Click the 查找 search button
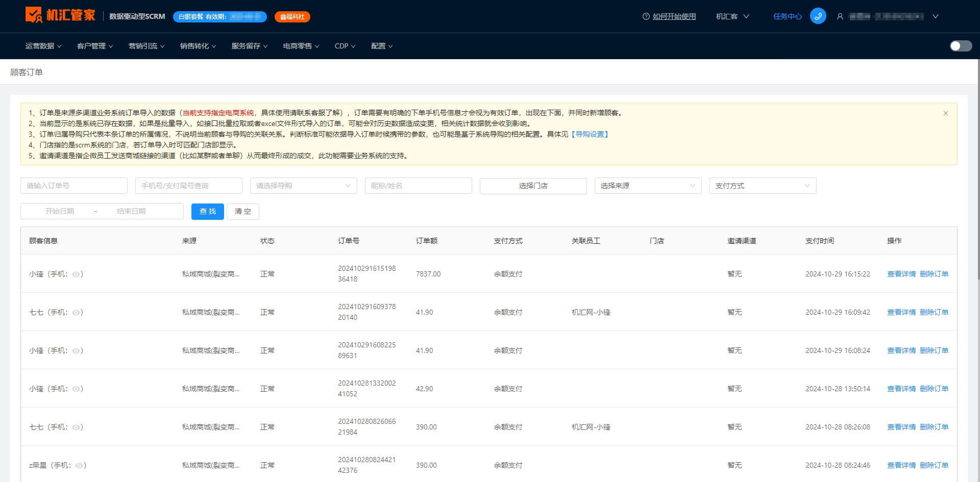 click(208, 211)
